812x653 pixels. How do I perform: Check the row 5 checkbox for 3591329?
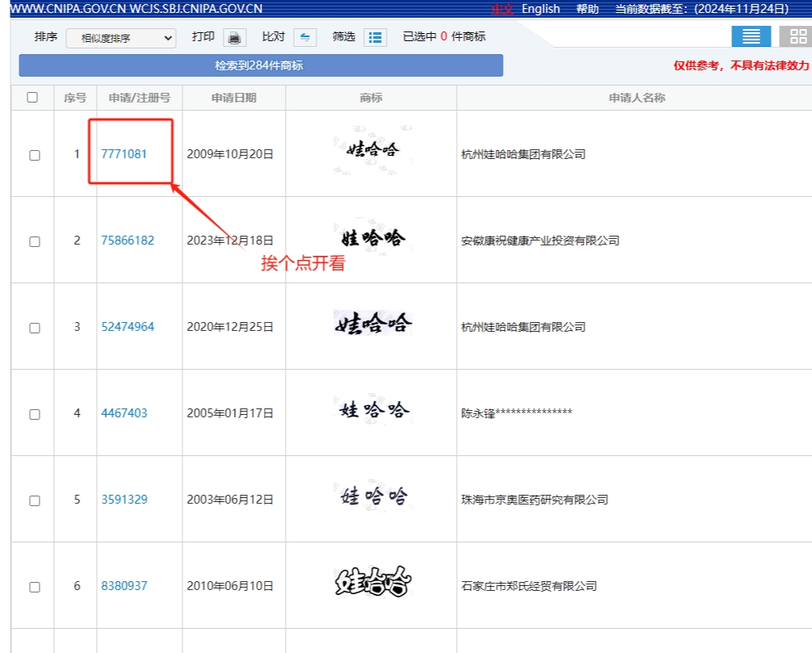coord(35,500)
